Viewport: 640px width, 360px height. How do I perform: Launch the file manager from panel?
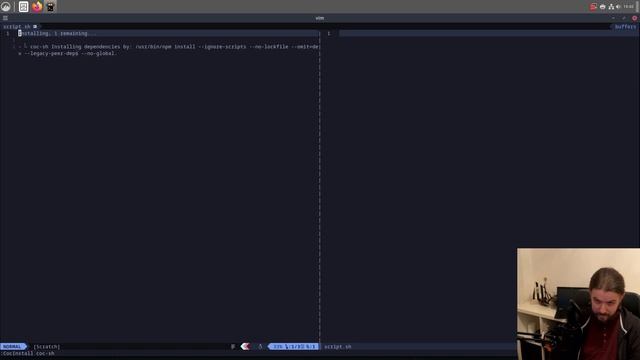click(x=24, y=7)
